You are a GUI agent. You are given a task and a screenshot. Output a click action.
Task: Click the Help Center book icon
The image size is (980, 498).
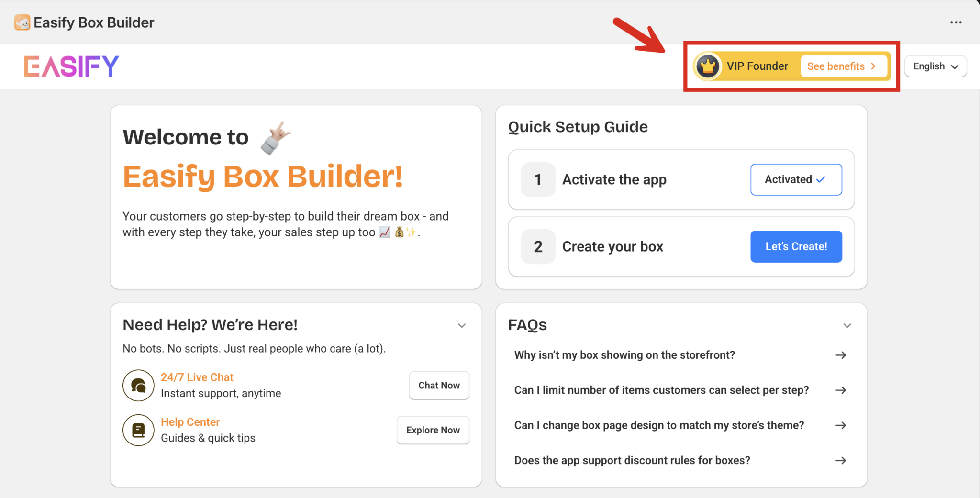pyautogui.click(x=138, y=430)
